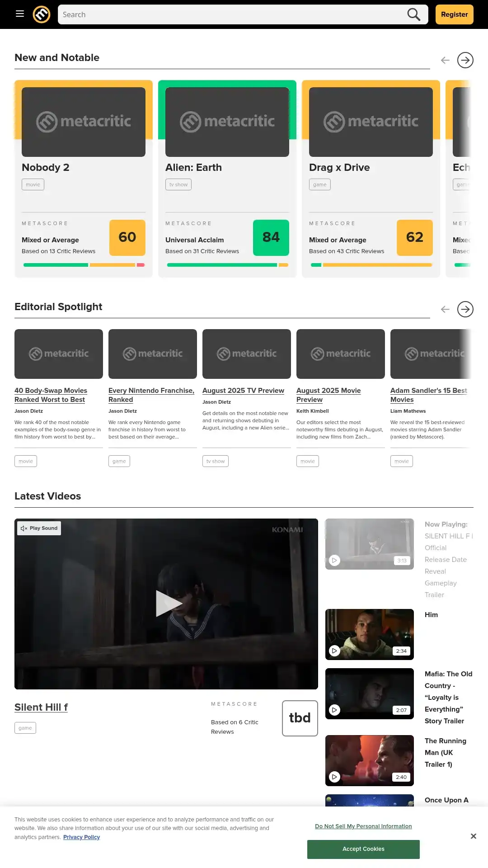Image resolution: width=488 pixels, height=868 pixels.
Task: Toggle Play Sound on the video
Action: tap(39, 528)
